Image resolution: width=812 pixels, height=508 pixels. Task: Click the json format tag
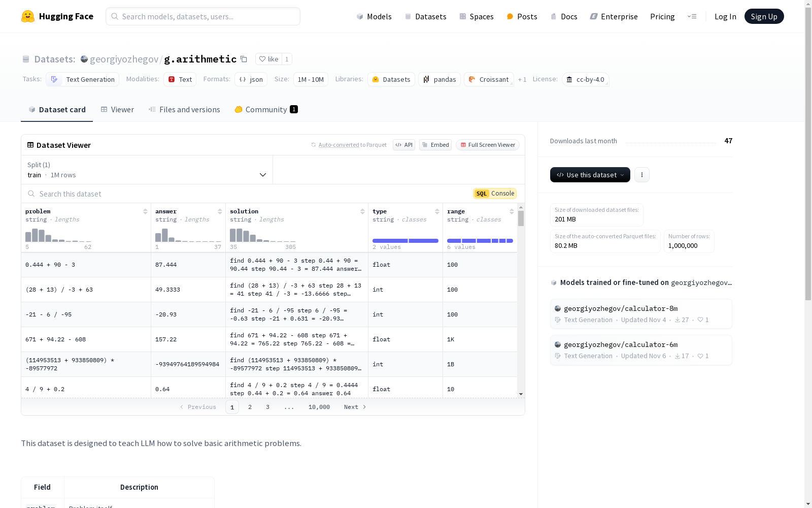251,79
